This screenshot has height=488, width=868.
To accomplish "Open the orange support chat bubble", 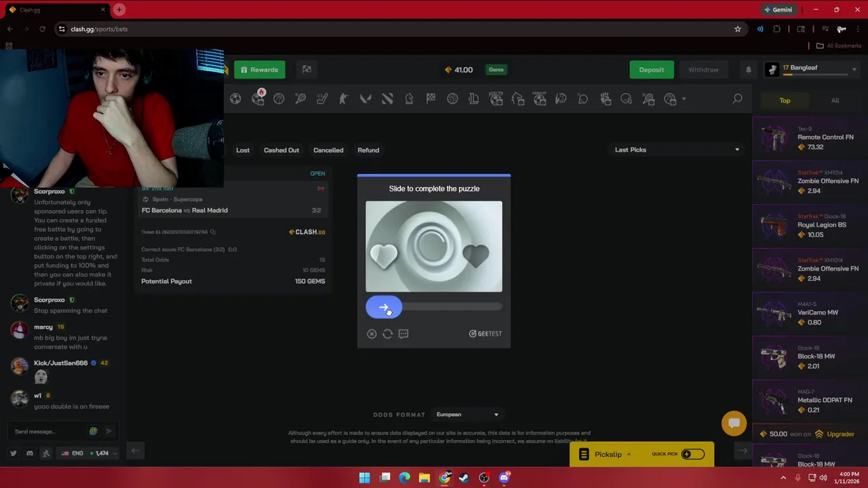I will pyautogui.click(x=734, y=424).
